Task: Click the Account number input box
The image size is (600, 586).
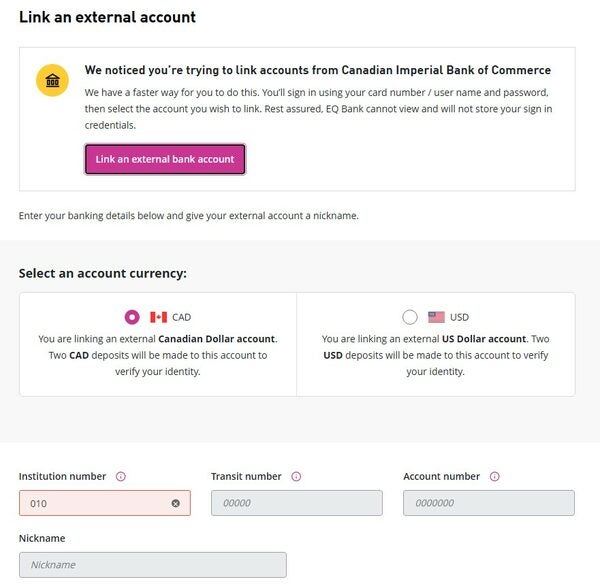Action: [x=488, y=503]
